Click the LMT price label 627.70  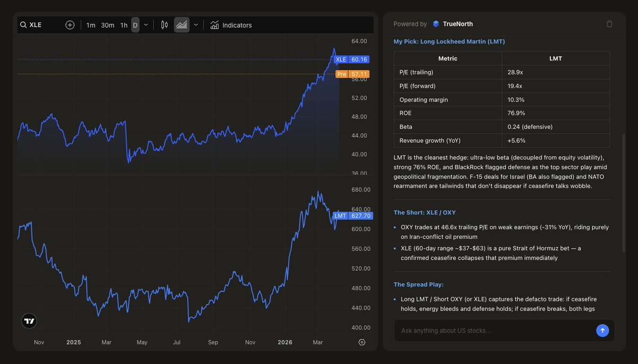click(x=353, y=216)
